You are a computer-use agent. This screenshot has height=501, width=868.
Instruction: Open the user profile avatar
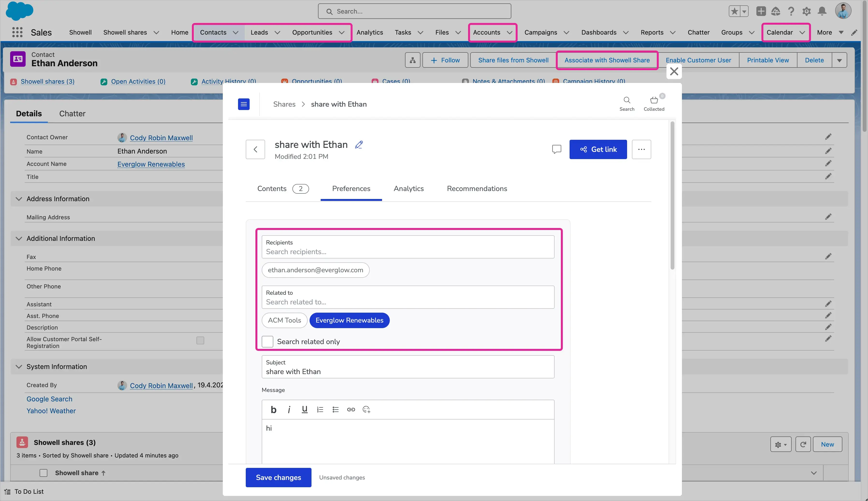pyautogui.click(x=843, y=11)
